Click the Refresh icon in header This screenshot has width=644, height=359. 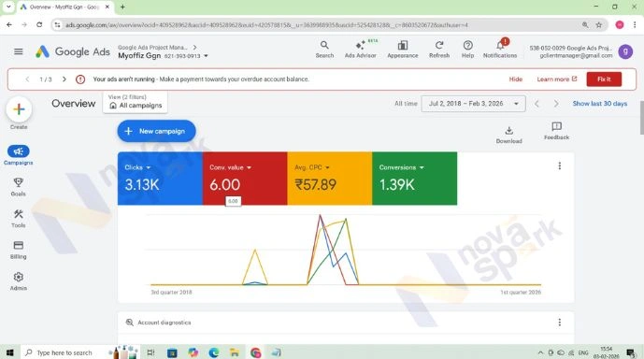tap(439, 50)
